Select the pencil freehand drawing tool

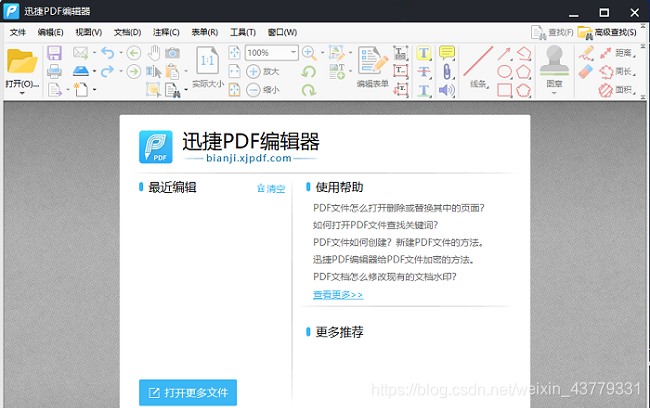[586, 53]
